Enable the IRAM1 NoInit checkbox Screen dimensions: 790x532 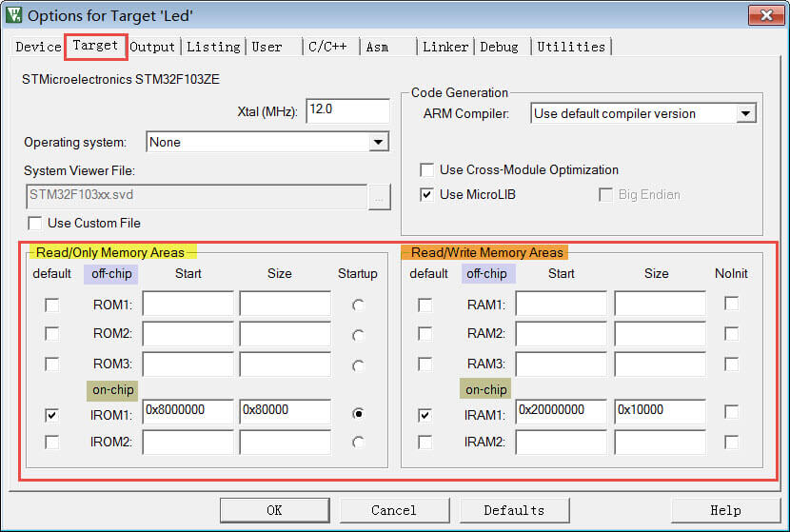pyautogui.click(x=730, y=411)
